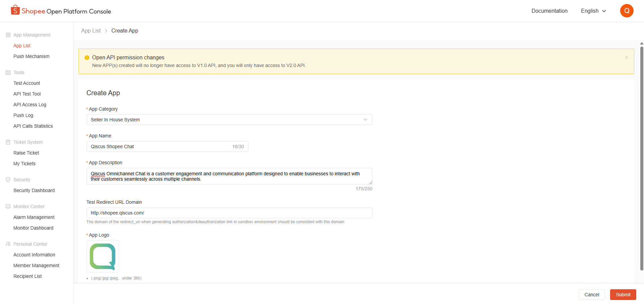
Task: Expand the App Category dropdown
Action: coord(229,120)
